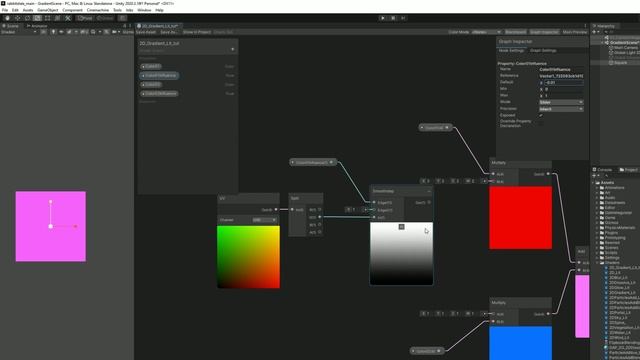Open the Mode Slider dropdown
Viewport: 640px width, 360px height.
tap(561, 102)
